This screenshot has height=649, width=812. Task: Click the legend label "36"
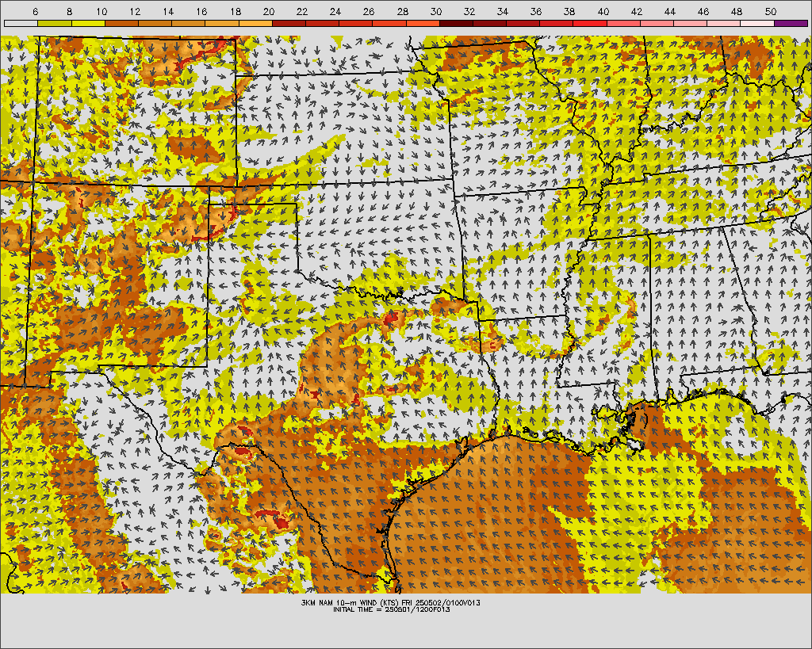[536, 11]
